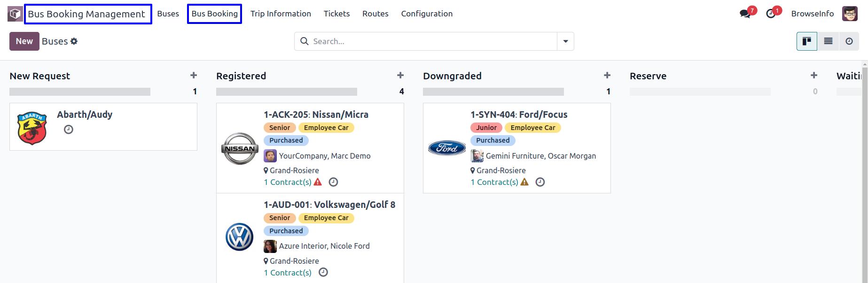Open the Configuration menu

coord(427,14)
